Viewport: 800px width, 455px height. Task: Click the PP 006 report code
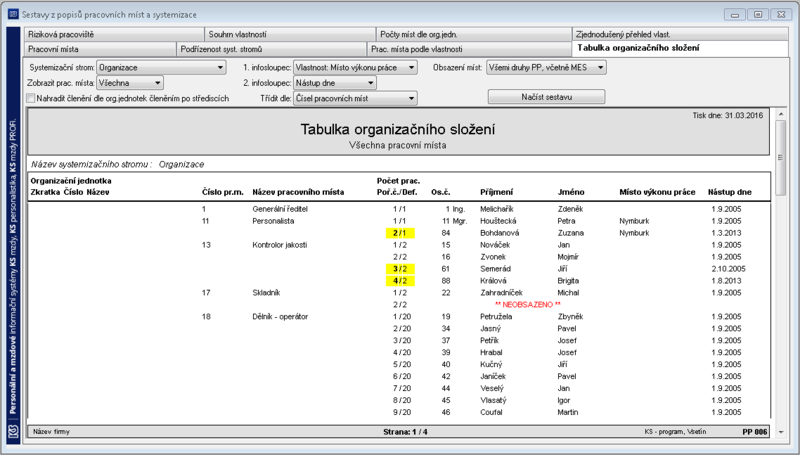(x=755, y=432)
